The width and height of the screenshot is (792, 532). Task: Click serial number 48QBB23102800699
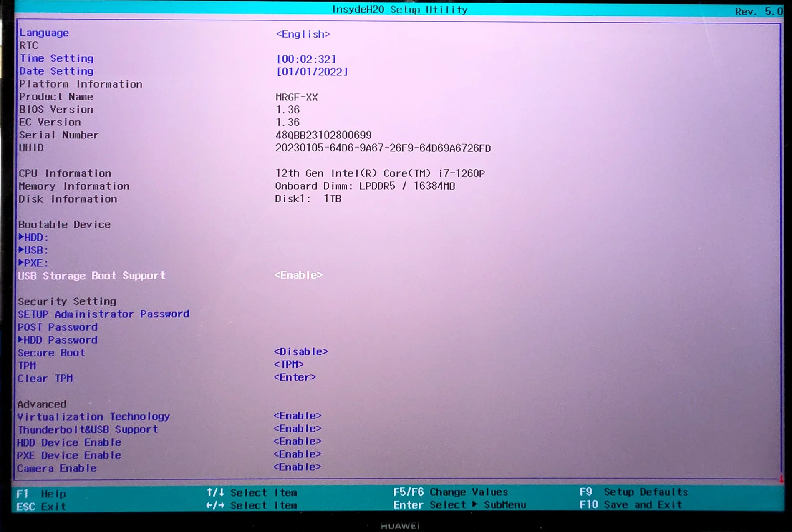click(323, 135)
